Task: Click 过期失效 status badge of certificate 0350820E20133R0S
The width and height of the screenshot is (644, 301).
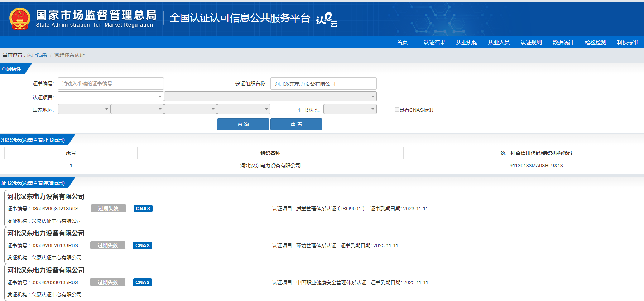Action: [x=108, y=245]
